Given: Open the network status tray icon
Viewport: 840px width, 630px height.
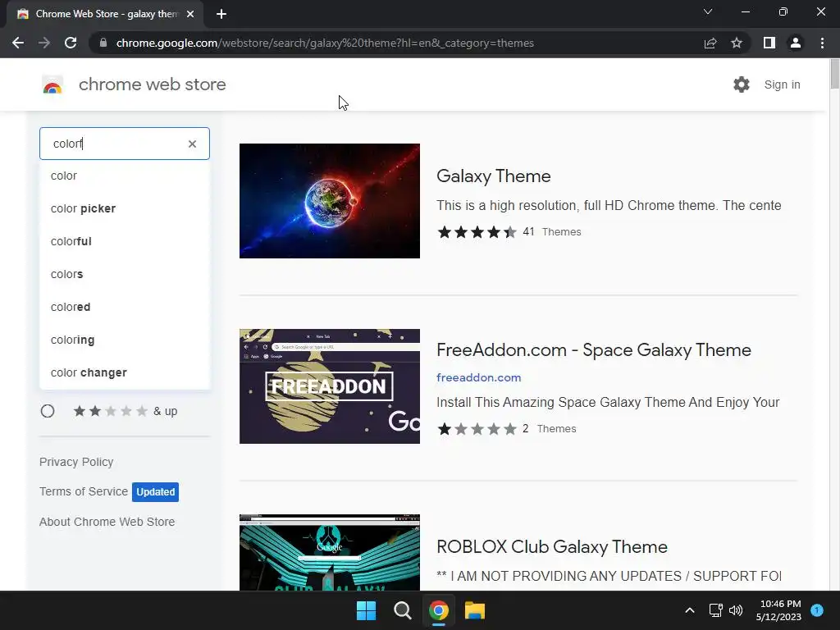Looking at the screenshot, I should click(715, 610).
